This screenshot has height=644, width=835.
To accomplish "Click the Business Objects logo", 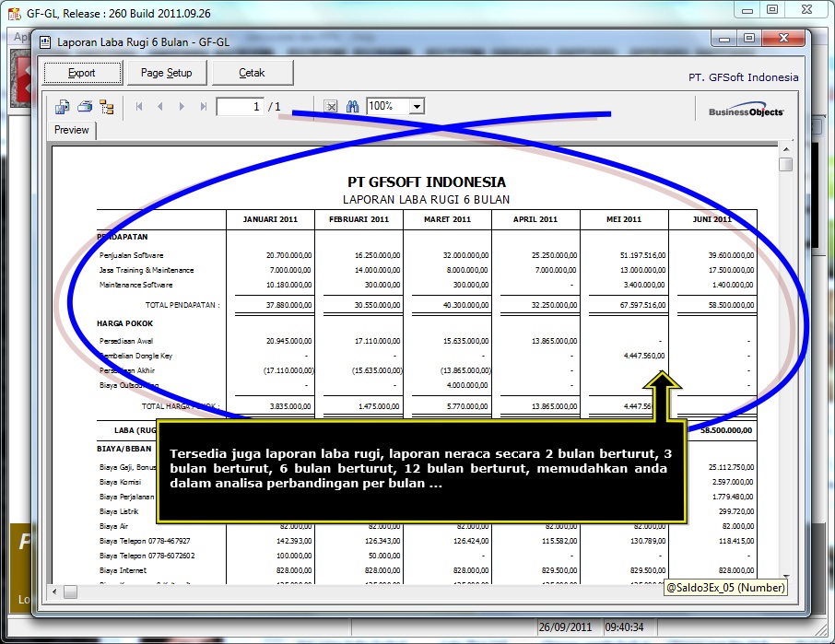I will tap(746, 111).
